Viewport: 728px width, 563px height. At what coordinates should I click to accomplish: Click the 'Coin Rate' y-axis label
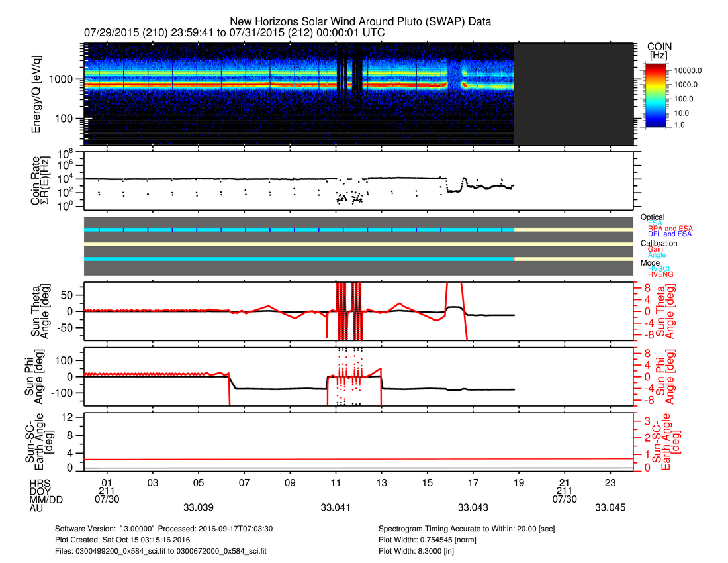click(x=38, y=181)
